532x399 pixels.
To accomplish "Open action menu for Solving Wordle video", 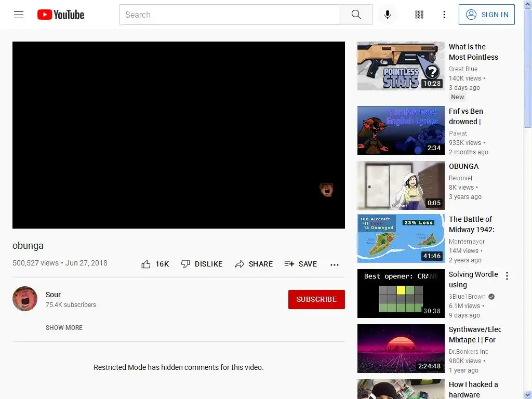I will tap(507, 276).
